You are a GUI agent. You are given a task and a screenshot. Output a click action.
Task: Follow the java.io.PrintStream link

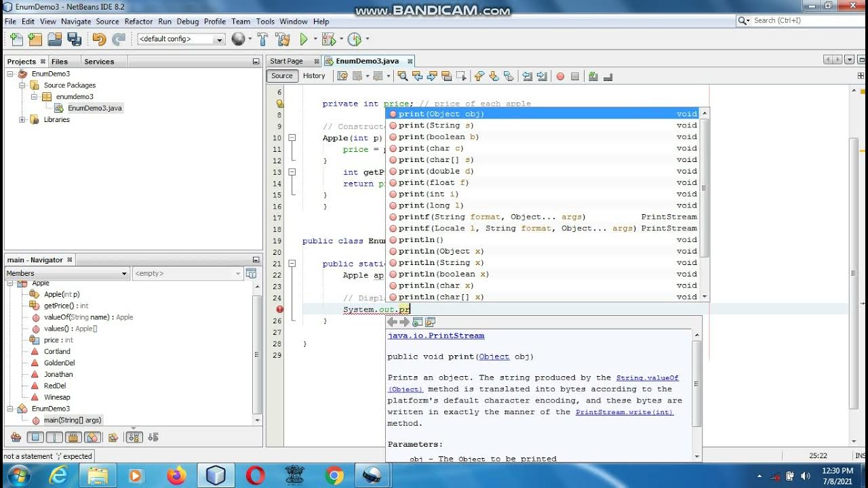click(436, 335)
